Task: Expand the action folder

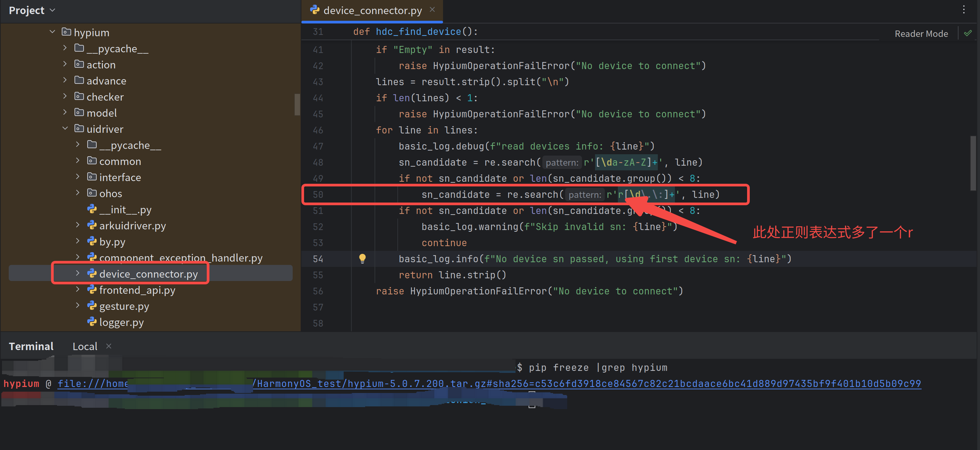Action: point(65,64)
